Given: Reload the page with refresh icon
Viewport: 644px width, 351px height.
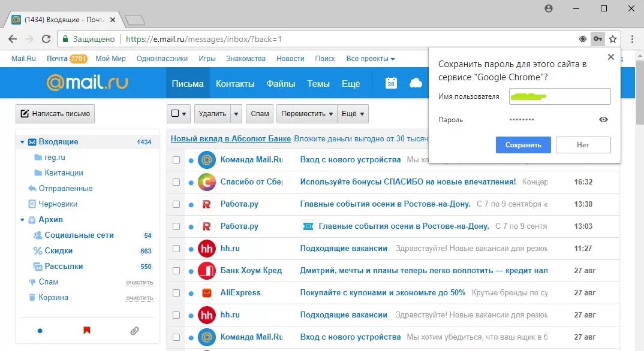Looking at the screenshot, I should [46, 39].
